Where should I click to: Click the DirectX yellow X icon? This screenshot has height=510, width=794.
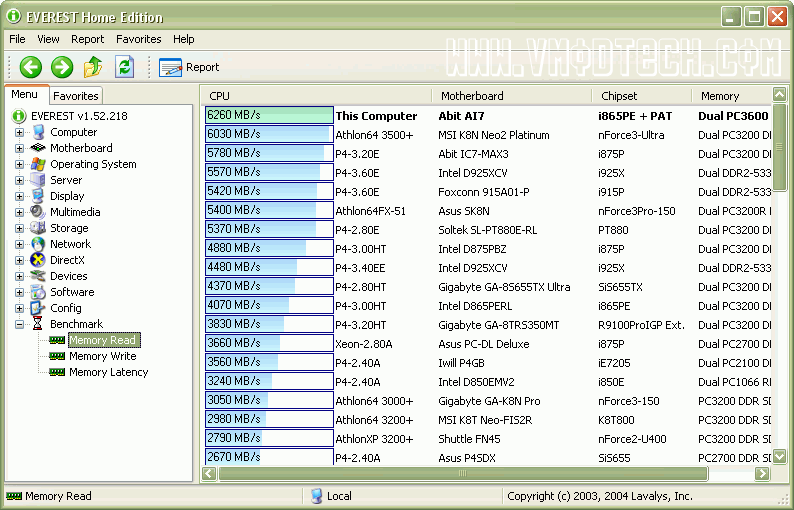coord(38,260)
